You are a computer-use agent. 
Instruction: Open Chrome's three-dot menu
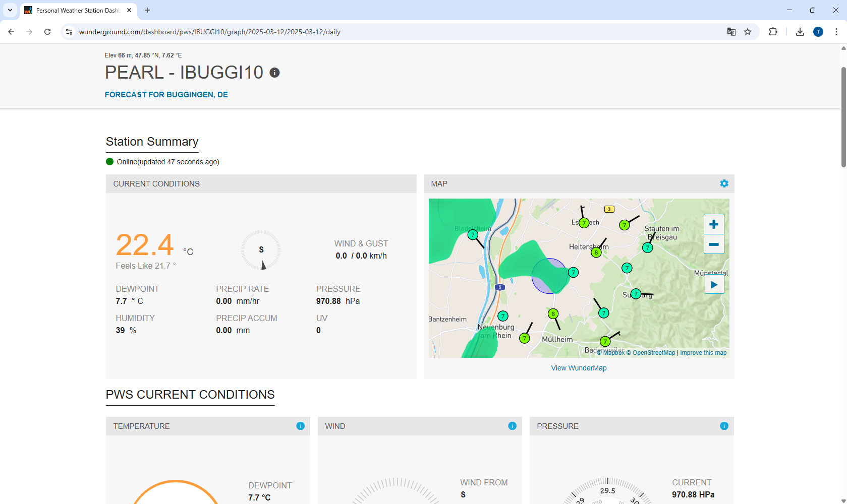click(x=836, y=32)
